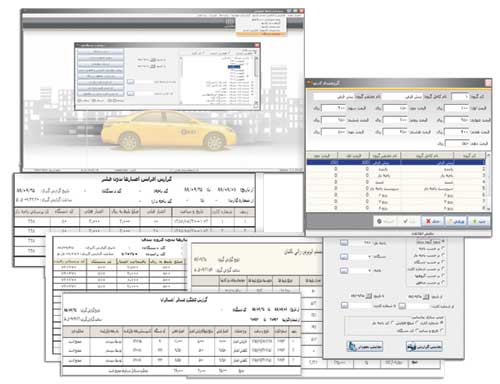This screenshot has height=384, width=500.
Task: Click the red X delete button
Action: coord(433,221)
